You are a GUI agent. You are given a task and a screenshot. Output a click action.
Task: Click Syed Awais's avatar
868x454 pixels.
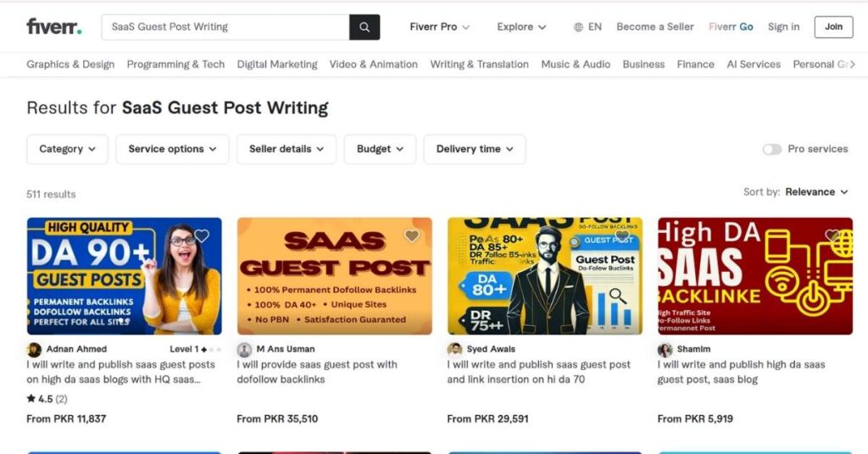(x=455, y=350)
